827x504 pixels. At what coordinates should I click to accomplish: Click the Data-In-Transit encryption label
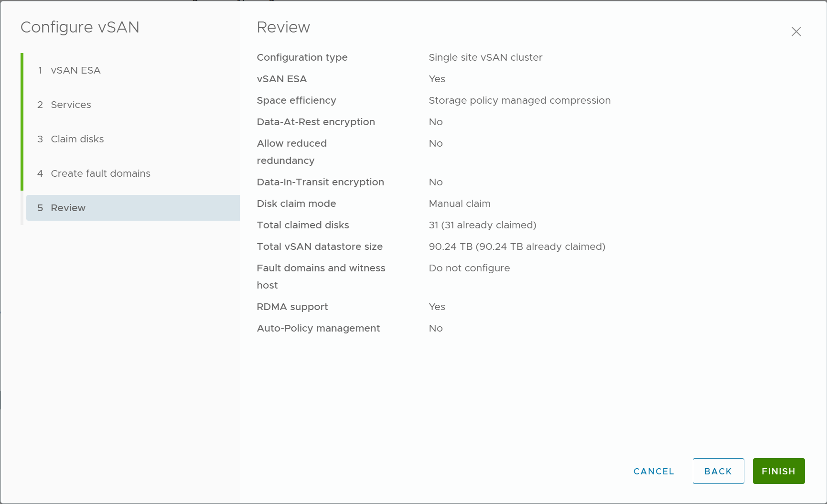[x=320, y=182]
